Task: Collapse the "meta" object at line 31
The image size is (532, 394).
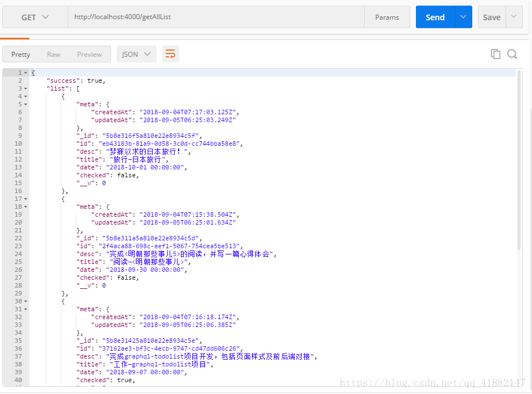Action: 26,310
